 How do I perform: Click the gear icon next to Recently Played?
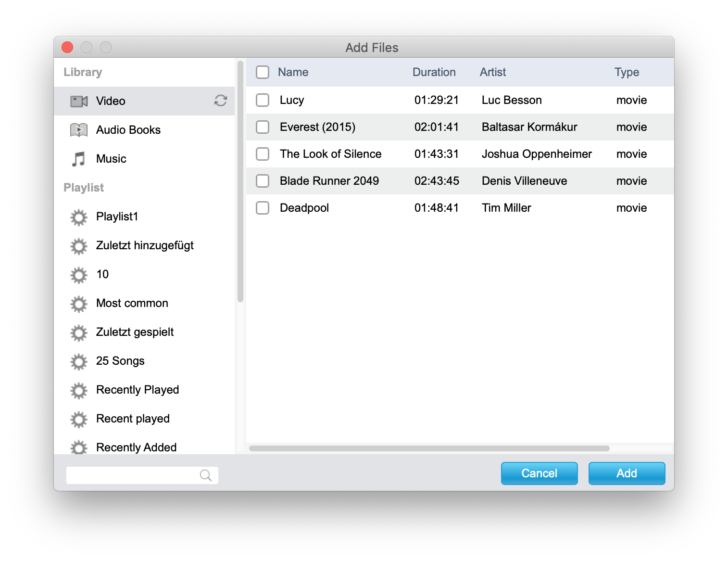79,390
